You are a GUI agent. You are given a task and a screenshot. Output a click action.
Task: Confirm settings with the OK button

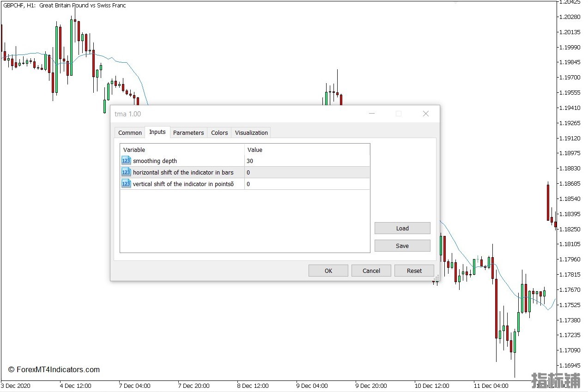pyautogui.click(x=328, y=271)
